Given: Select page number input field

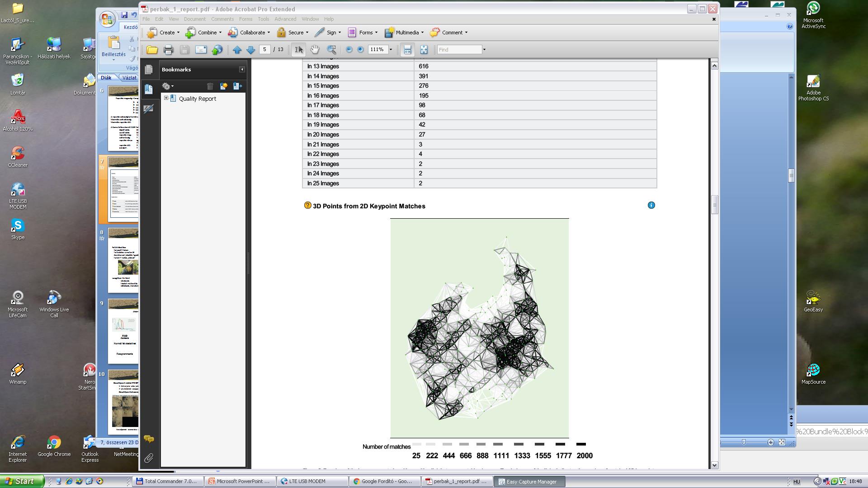Looking at the screenshot, I should [x=264, y=49].
